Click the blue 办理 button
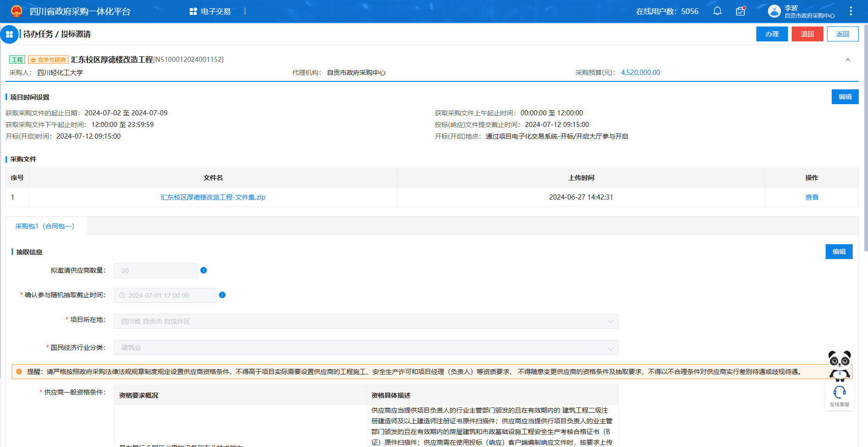 [772, 34]
